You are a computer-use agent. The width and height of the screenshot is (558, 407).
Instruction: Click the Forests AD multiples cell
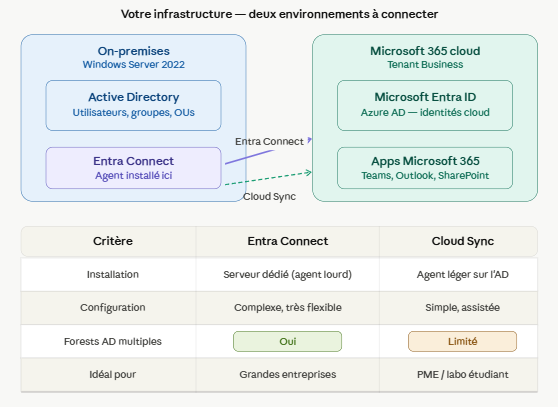[x=113, y=342]
